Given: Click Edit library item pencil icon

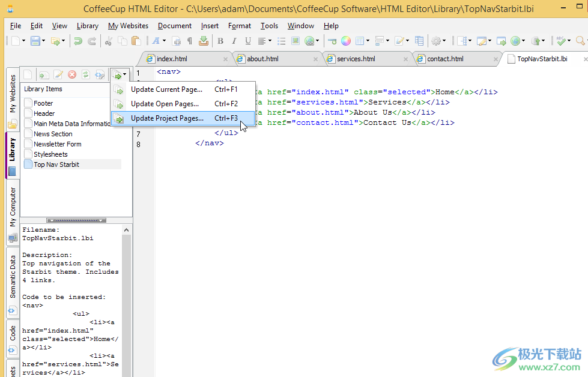Looking at the screenshot, I should pos(58,74).
